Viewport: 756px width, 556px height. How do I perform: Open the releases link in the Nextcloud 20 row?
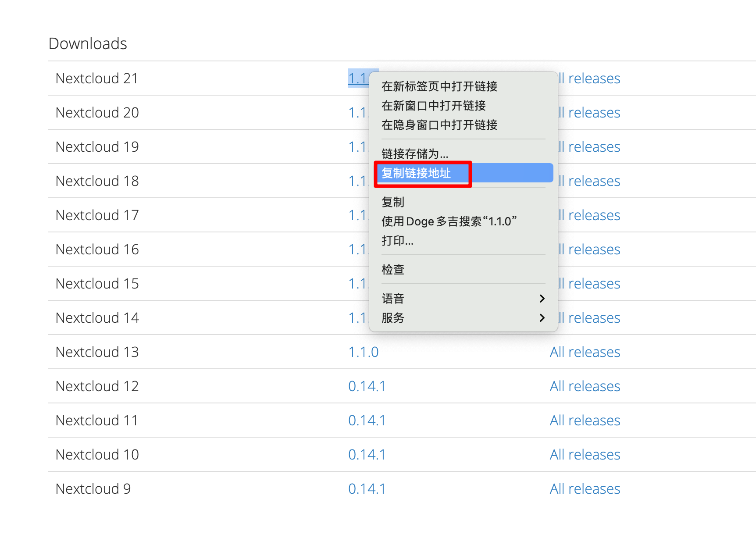(590, 113)
